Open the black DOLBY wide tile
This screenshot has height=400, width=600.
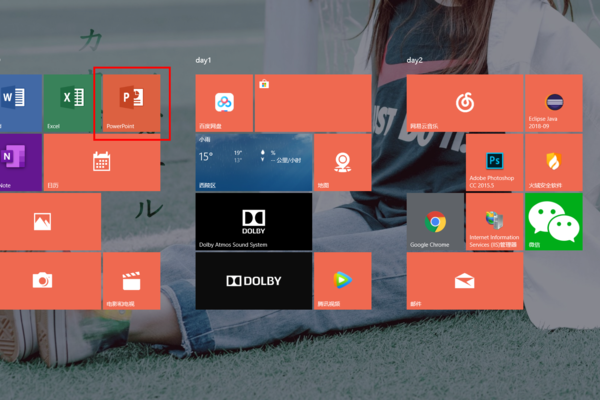tap(254, 281)
